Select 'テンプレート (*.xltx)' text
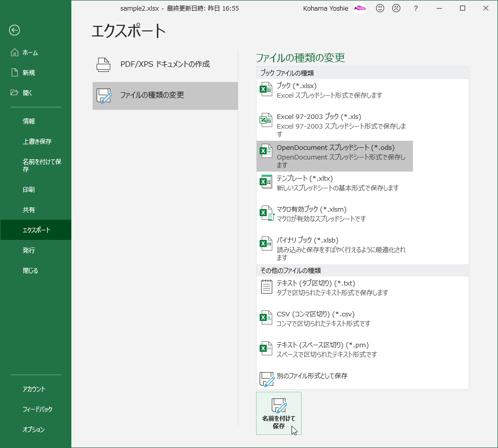Image resolution: width=498 pixels, height=448 pixels. click(x=305, y=178)
